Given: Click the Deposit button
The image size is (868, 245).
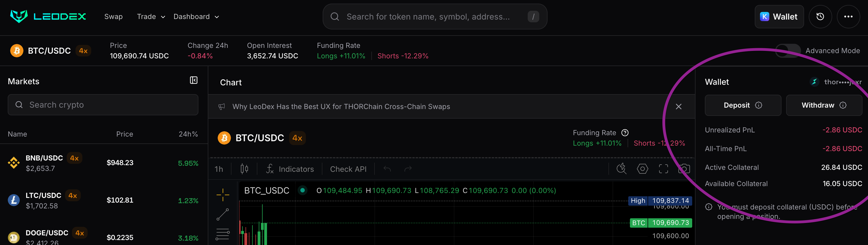Looking at the screenshot, I should pos(742,105).
